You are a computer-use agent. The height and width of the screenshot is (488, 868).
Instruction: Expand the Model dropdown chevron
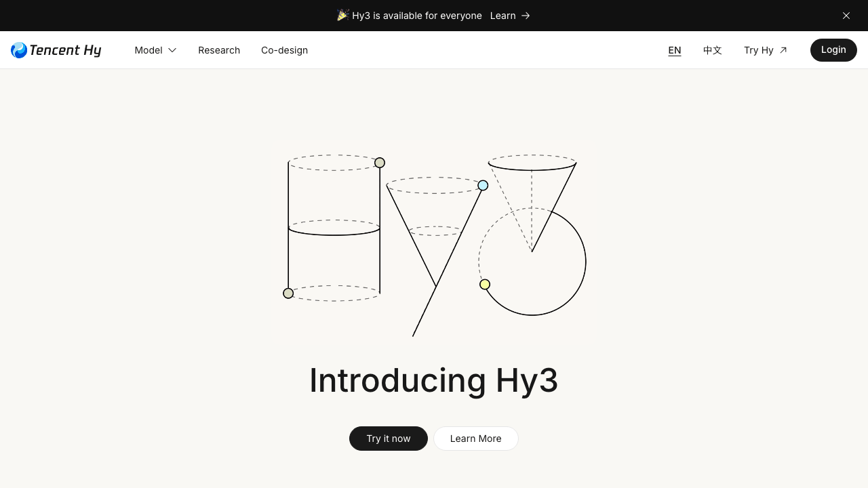172,50
